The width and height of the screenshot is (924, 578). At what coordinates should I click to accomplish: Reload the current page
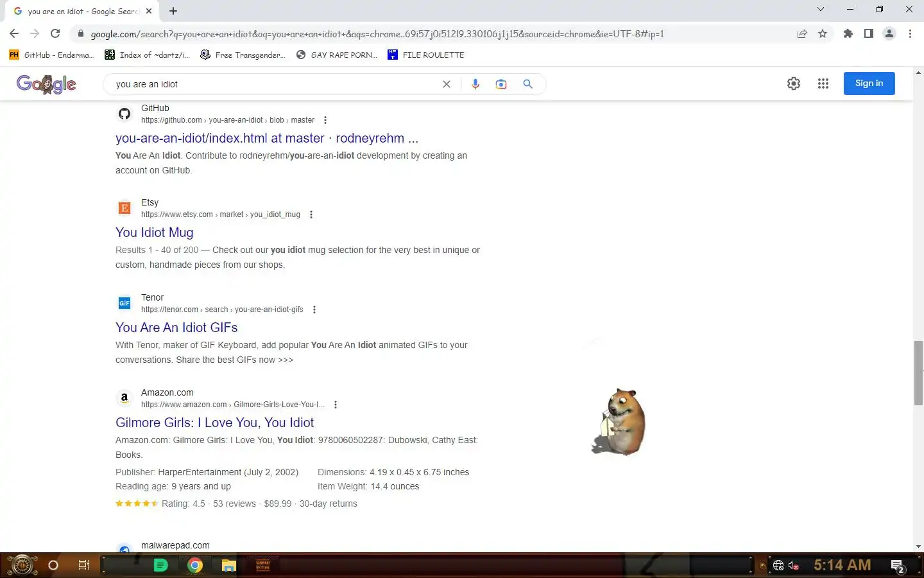tap(55, 33)
